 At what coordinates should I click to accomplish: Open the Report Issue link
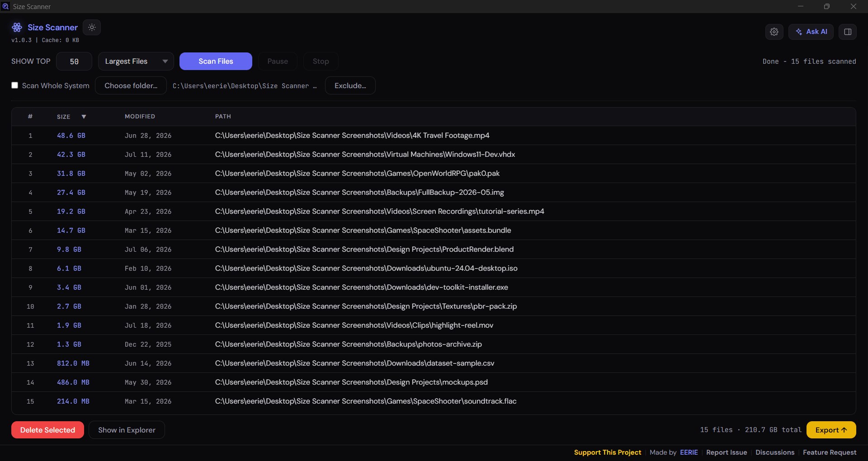click(726, 452)
